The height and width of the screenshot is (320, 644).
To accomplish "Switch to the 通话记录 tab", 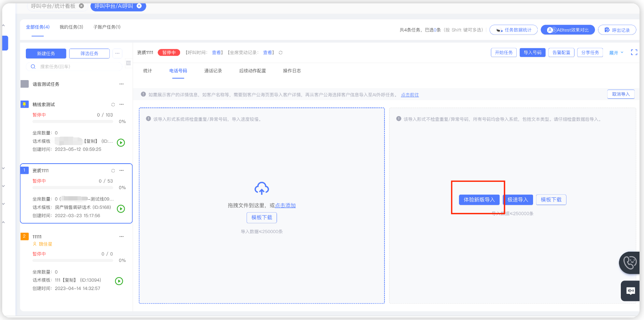I will tap(213, 71).
